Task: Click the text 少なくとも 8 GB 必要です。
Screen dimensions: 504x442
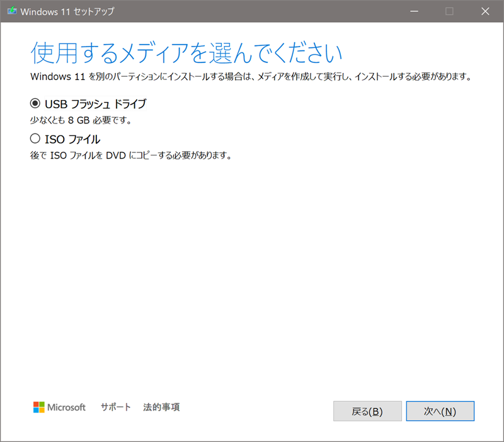Action: click(81, 120)
